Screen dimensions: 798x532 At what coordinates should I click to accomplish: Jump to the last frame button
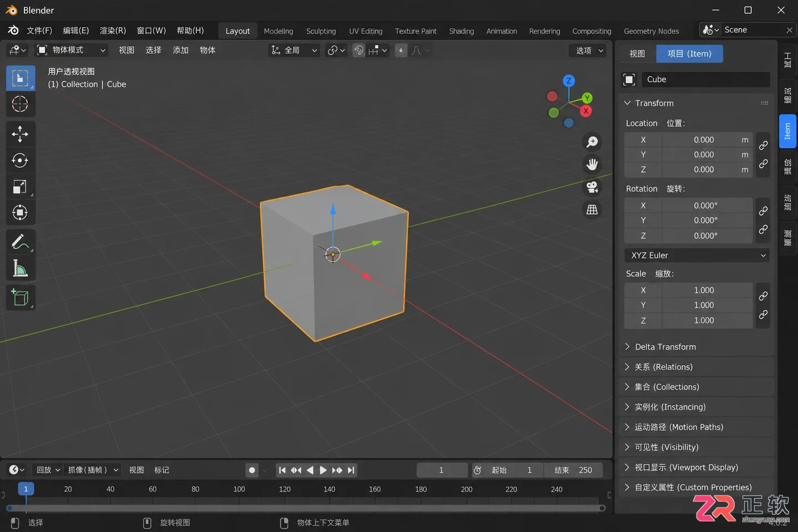click(351, 470)
